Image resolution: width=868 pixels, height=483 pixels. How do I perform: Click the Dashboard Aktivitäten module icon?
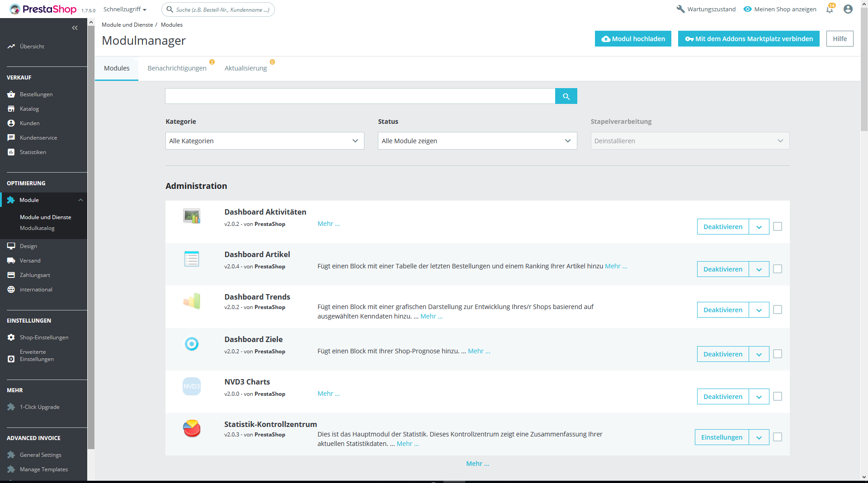point(192,216)
